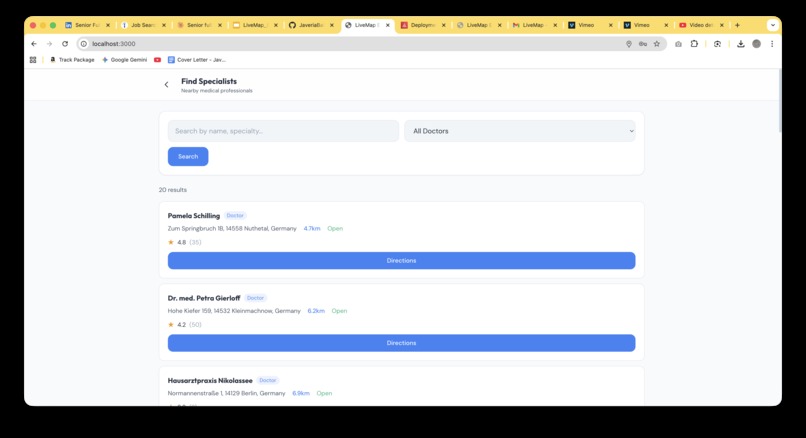Open the Downloads icon in toolbar

tap(741, 44)
